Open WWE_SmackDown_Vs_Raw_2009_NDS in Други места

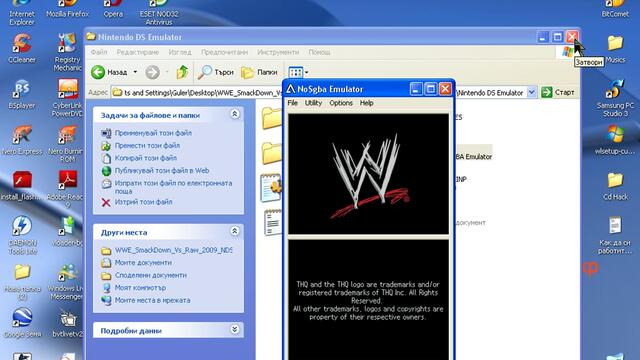173,250
